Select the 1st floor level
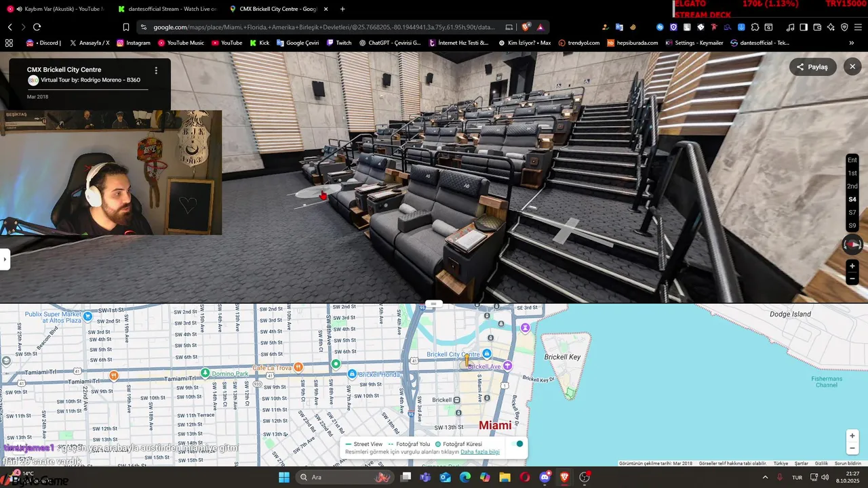 pyautogui.click(x=852, y=173)
